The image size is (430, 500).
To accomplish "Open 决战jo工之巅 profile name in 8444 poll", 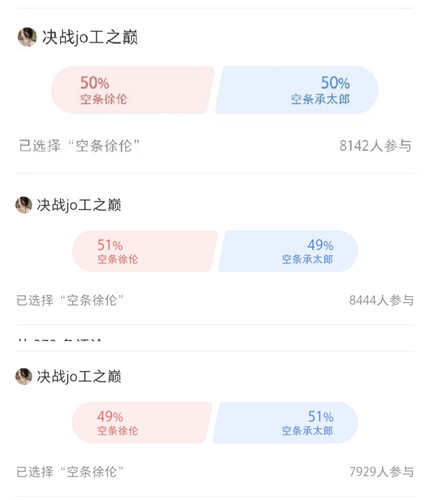I will (x=79, y=205).
